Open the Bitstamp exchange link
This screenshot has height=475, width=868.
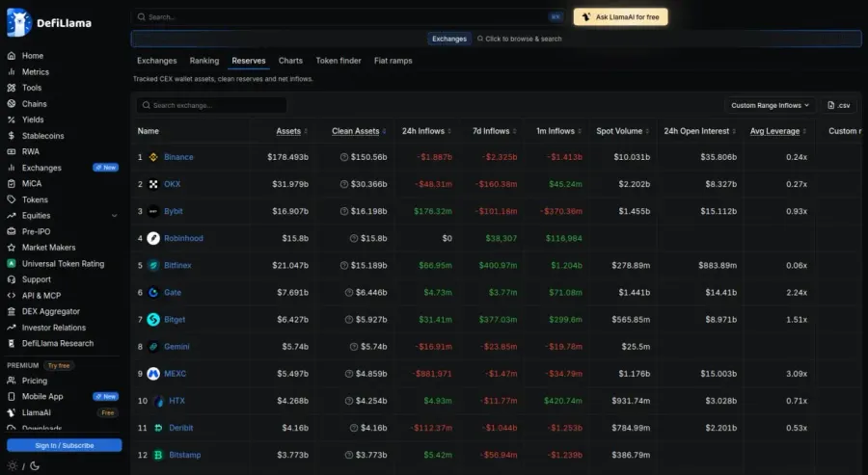click(185, 455)
